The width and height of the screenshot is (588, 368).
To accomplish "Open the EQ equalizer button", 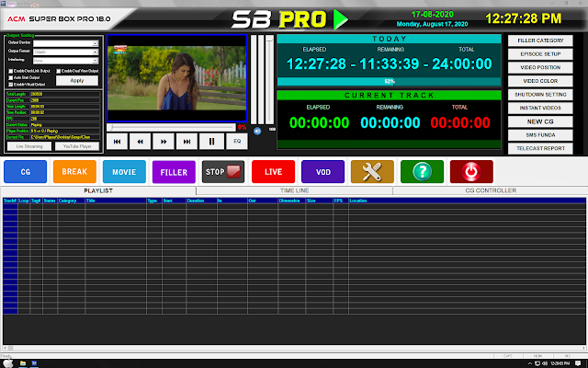I will 237,141.
